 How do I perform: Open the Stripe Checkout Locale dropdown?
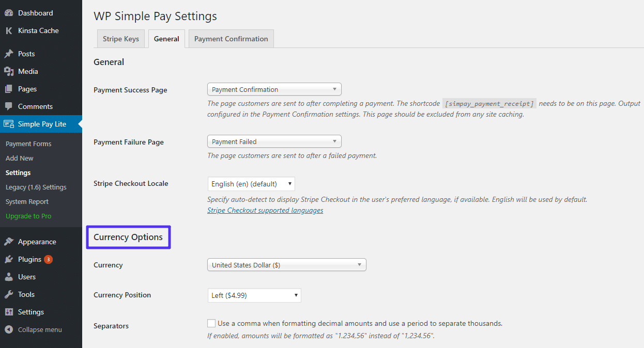(251, 184)
